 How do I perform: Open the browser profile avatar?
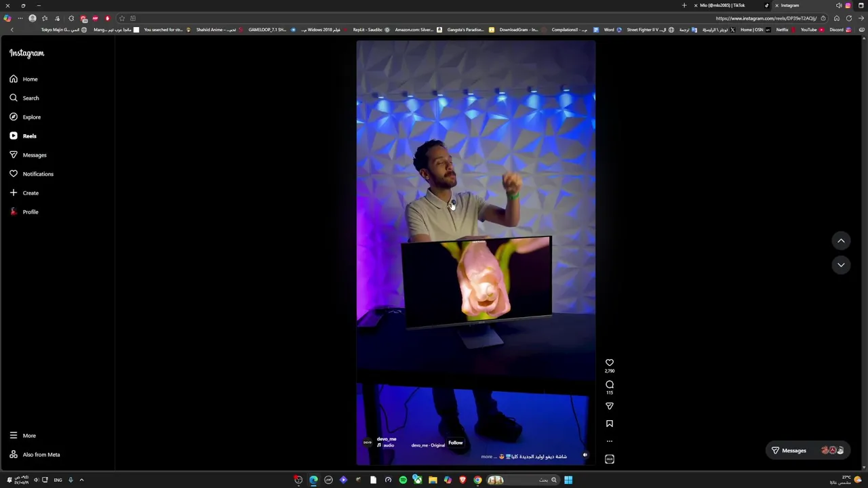[x=33, y=18]
